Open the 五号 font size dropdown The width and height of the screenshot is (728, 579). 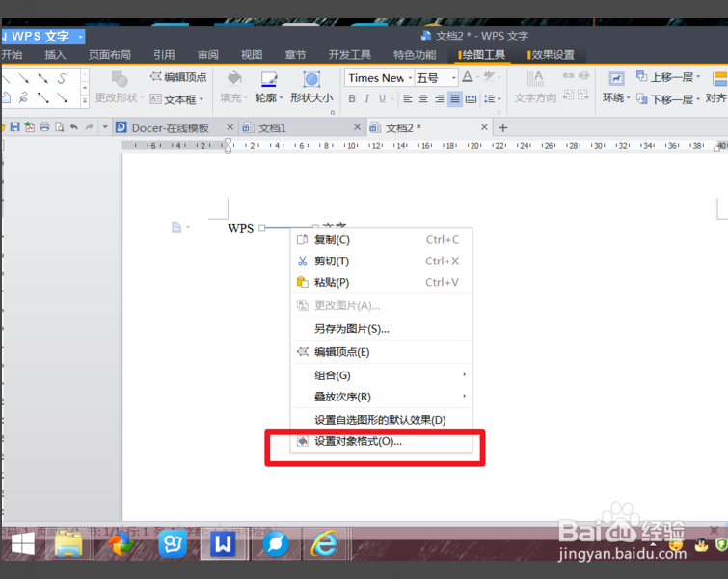click(454, 78)
